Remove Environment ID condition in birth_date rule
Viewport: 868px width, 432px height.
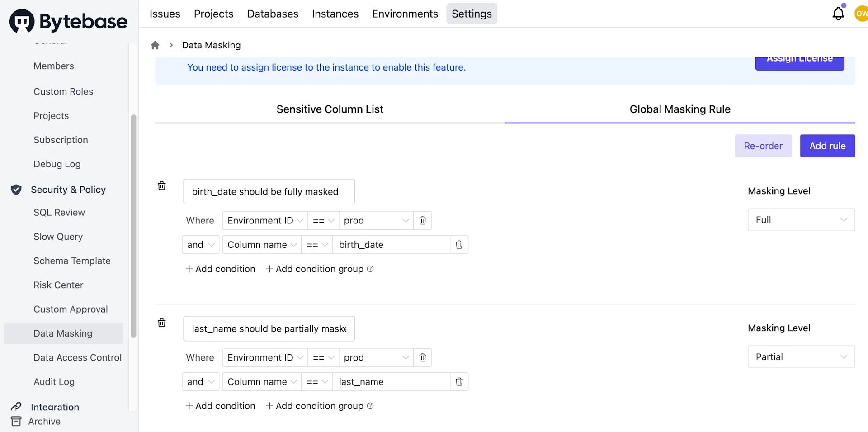click(x=423, y=220)
